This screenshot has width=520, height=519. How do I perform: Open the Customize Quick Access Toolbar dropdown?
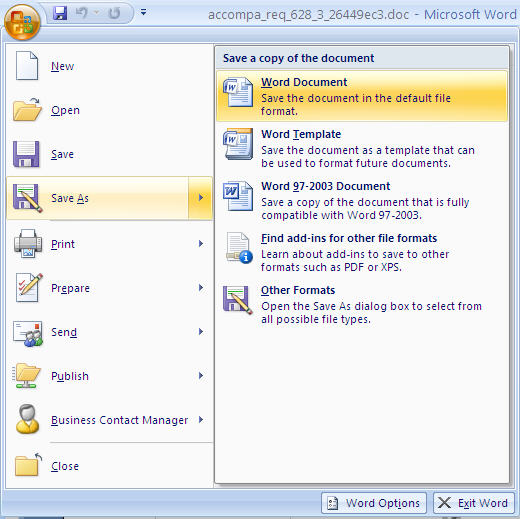tap(143, 13)
